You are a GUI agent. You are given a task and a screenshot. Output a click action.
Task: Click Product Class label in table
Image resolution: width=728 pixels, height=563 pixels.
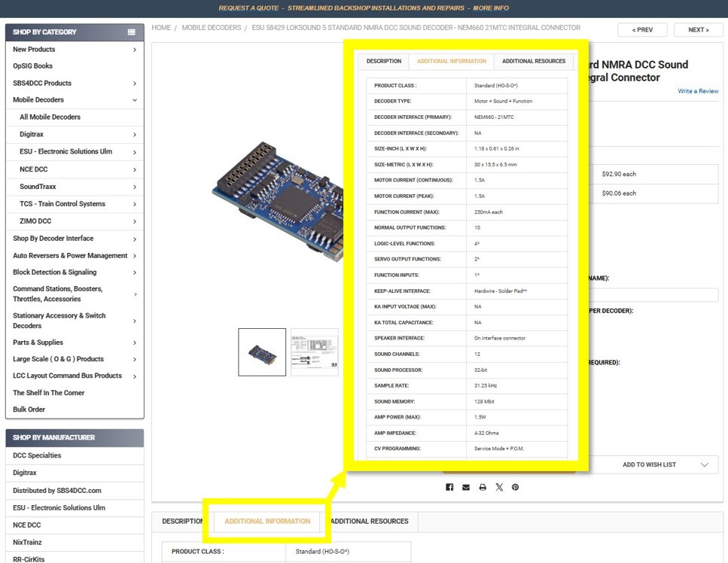coord(197,552)
